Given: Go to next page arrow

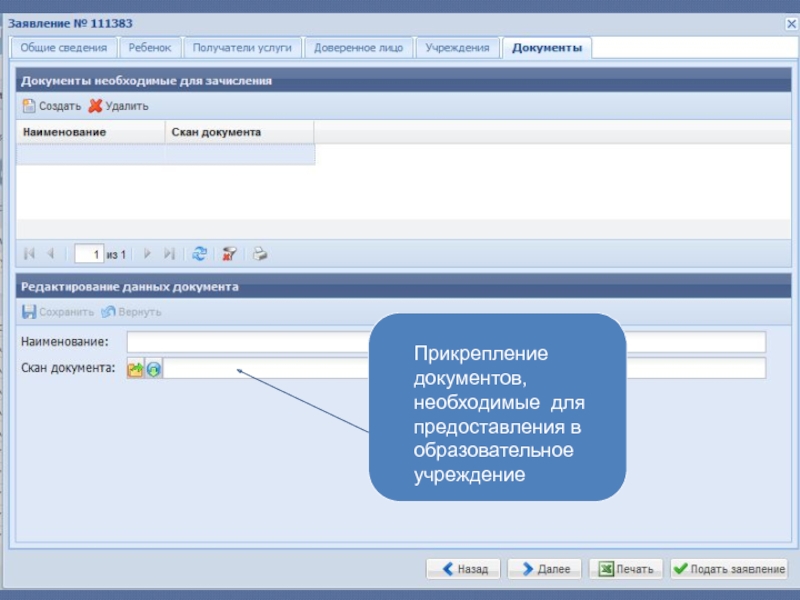Looking at the screenshot, I should [x=147, y=255].
